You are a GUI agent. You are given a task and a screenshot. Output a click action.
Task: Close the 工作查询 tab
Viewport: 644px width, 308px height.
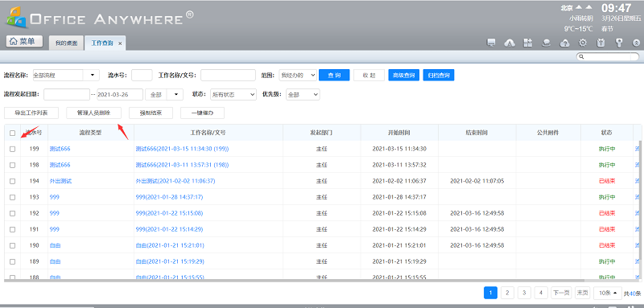120,43
